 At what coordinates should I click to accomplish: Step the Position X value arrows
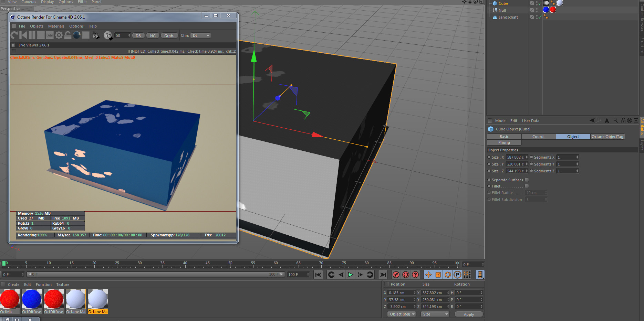coord(415,293)
